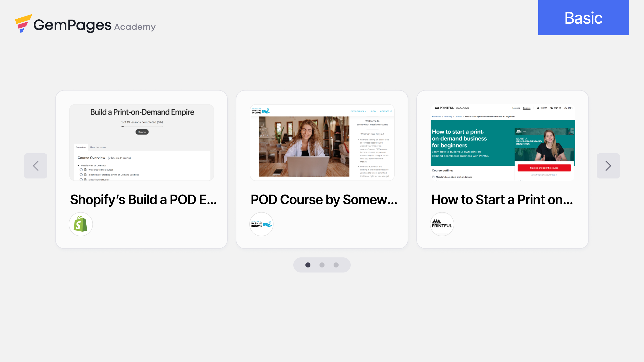Select the Meet Your Instructor radio button
The width and height of the screenshot is (644, 362).
click(81, 180)
